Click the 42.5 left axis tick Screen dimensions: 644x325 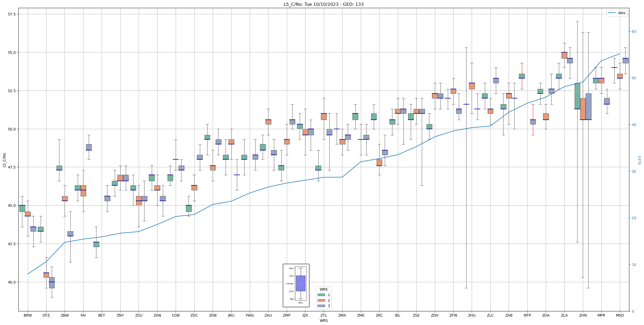point(12,244)
